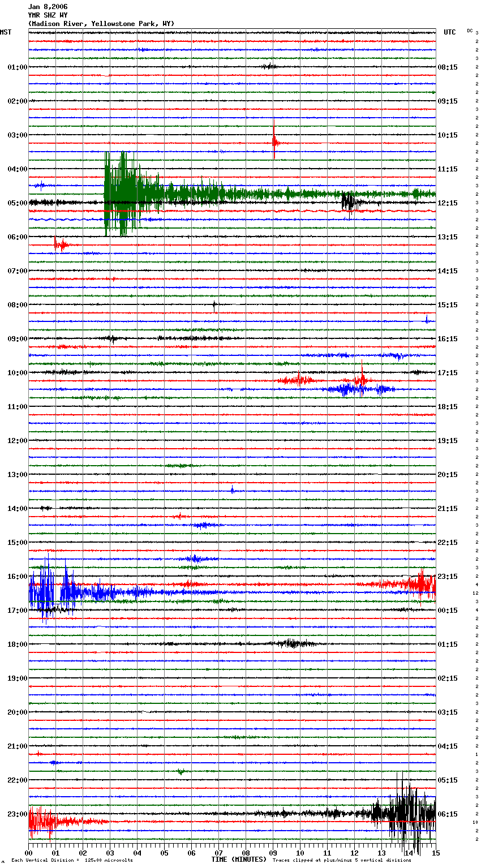Select the "18:00" MST row label
The height and width of the screenshot is (868, 481).
pyautogui.click(x=18, y=644)
